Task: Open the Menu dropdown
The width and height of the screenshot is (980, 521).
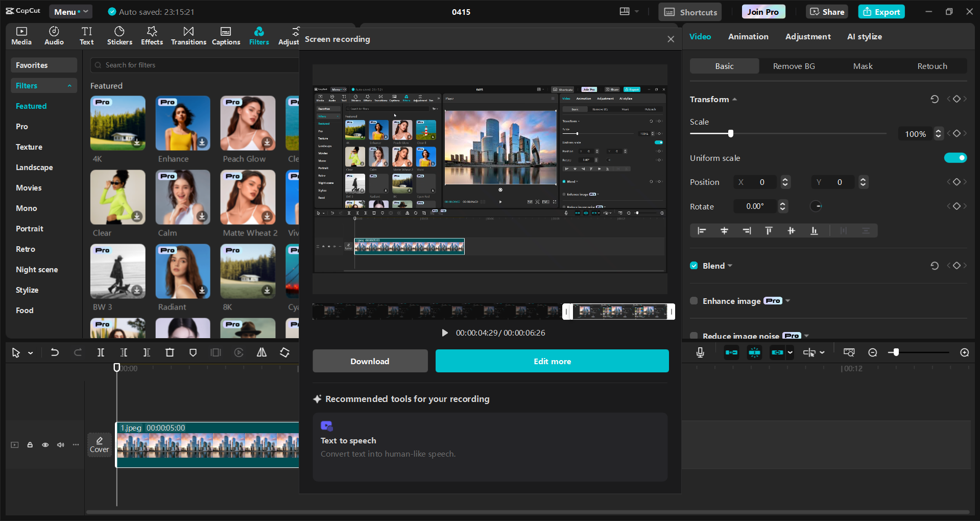Action: [70, 11]
